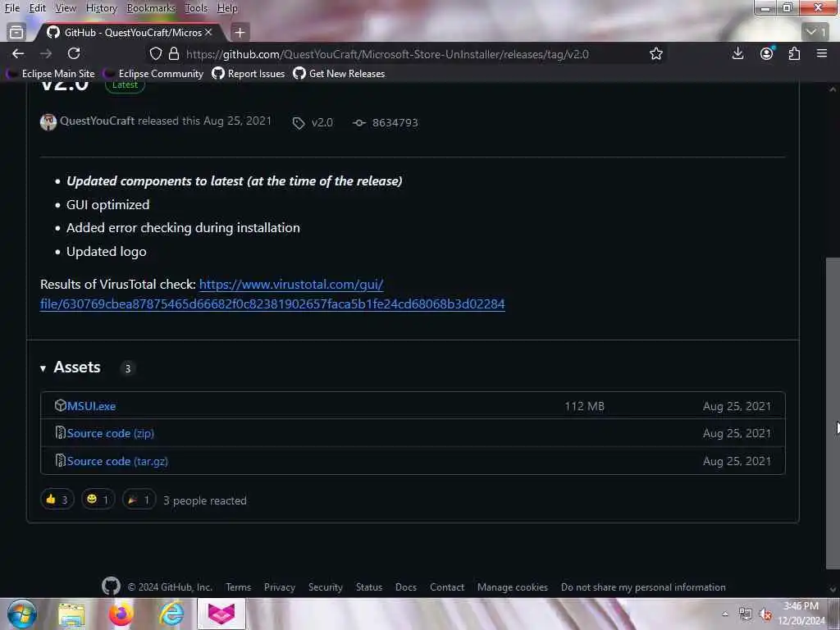Open Windows Explorer from taskbar
This screenshot has width=840, height=630.
tap(72, 614)
